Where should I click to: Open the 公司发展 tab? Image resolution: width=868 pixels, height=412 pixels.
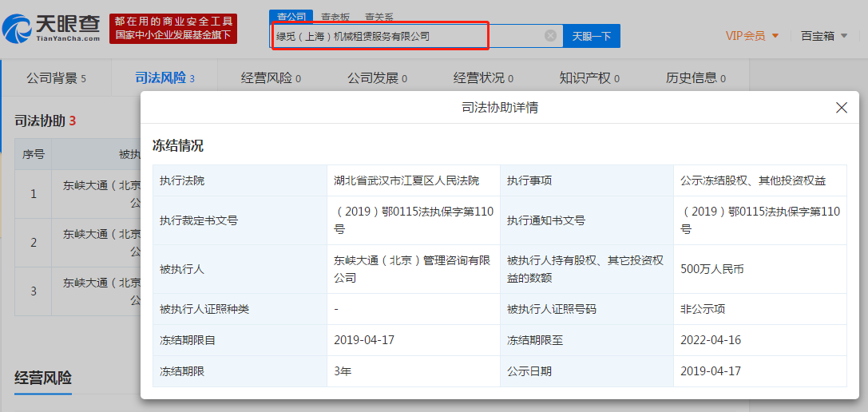[x=377, y=78]
